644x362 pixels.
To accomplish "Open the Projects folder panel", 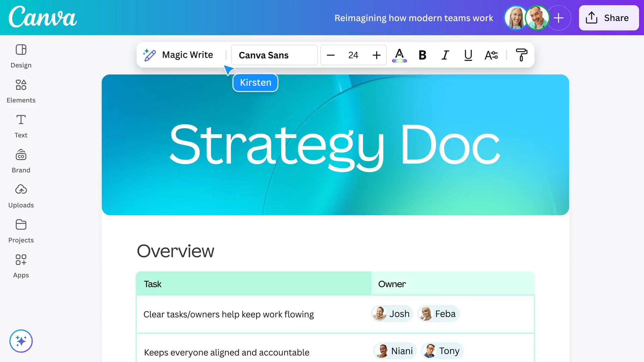I will pyautogui.click(x=21, y=231).
